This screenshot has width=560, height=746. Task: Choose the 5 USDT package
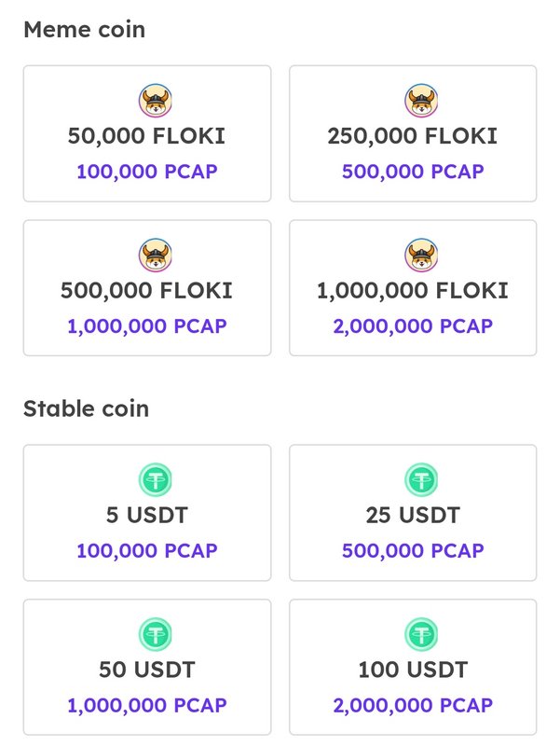[x=147, y=513]
